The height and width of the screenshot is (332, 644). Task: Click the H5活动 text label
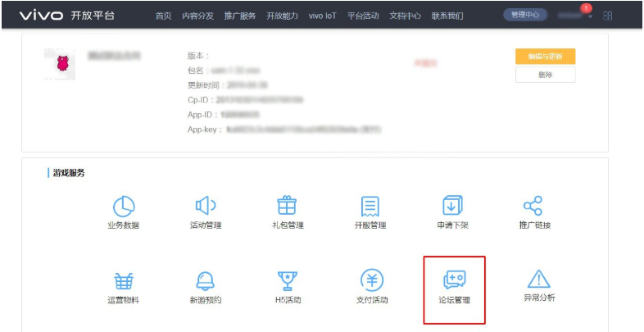(x=288, y=300)
